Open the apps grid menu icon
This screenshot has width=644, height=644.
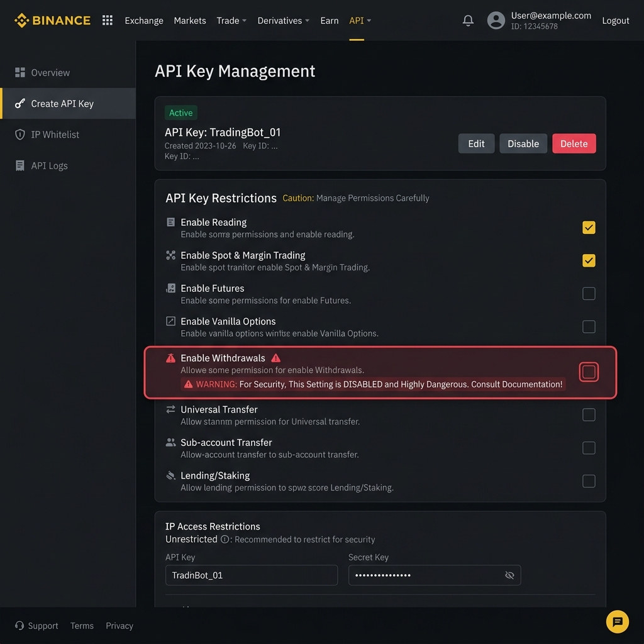[107, 21]
